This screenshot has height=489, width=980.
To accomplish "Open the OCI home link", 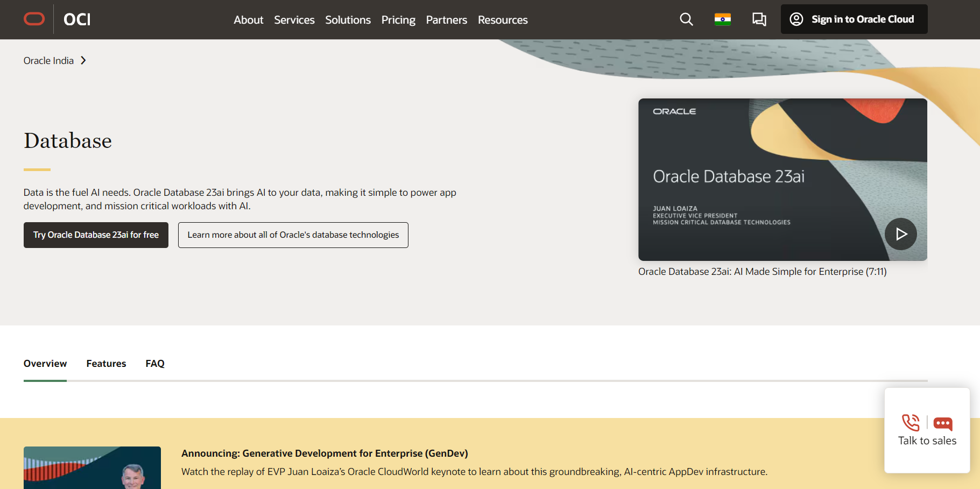I will click(x=77, y=19).
